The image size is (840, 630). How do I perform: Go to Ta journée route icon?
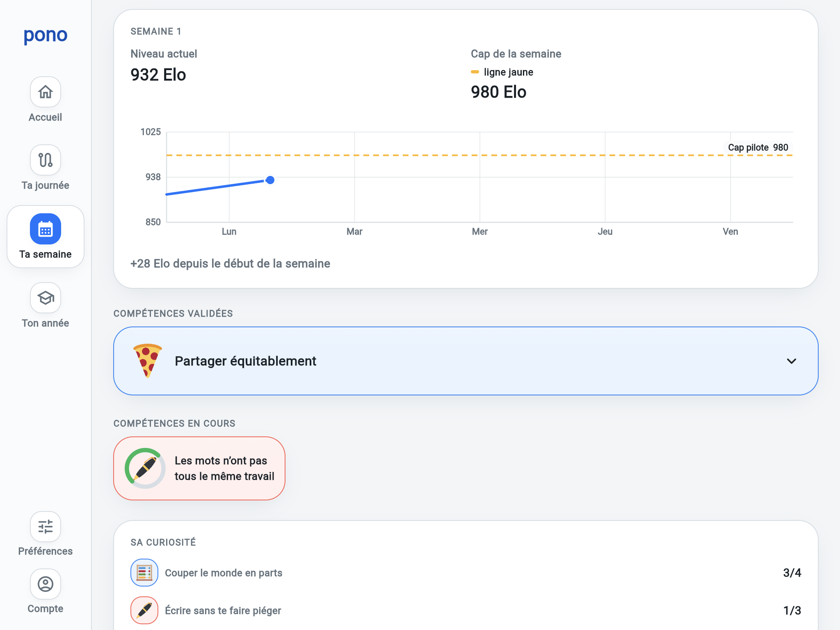click(46, 160)
